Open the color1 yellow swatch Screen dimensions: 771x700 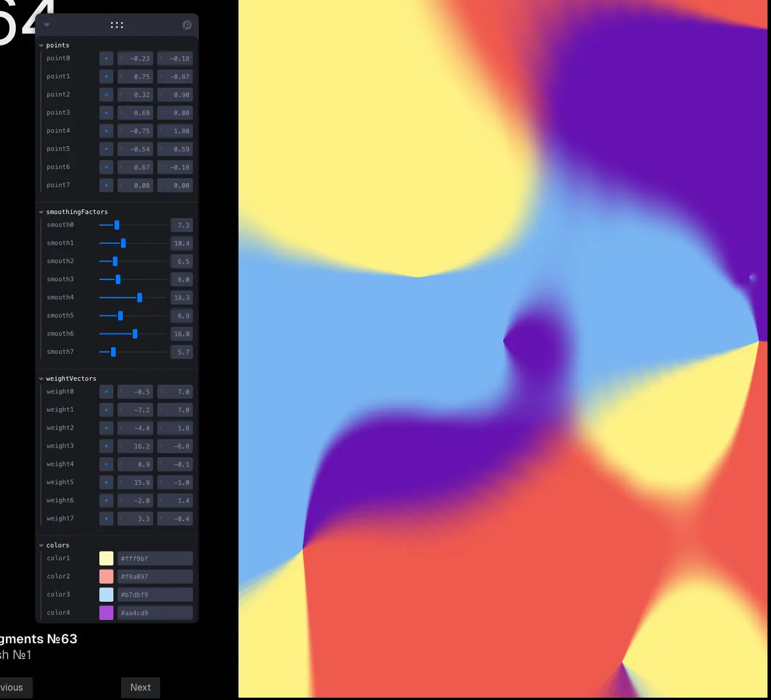(x=106, y=558)
